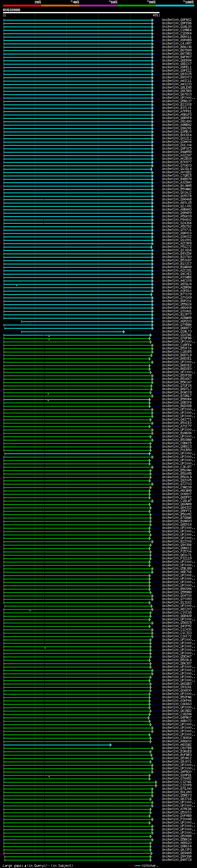Click hit label UniRef100_Q5N137
197x868 pixels.
(x=177, y=101)
